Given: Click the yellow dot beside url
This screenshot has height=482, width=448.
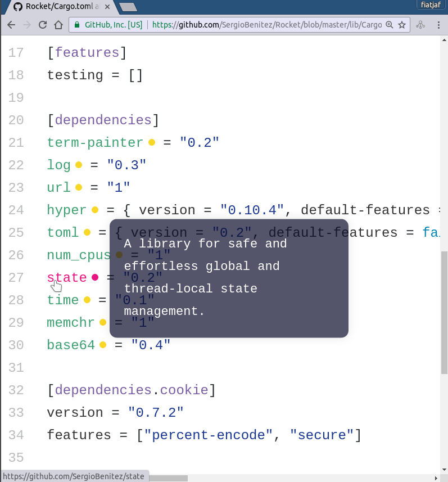Looking at the screenshot, I should [79, 187].
